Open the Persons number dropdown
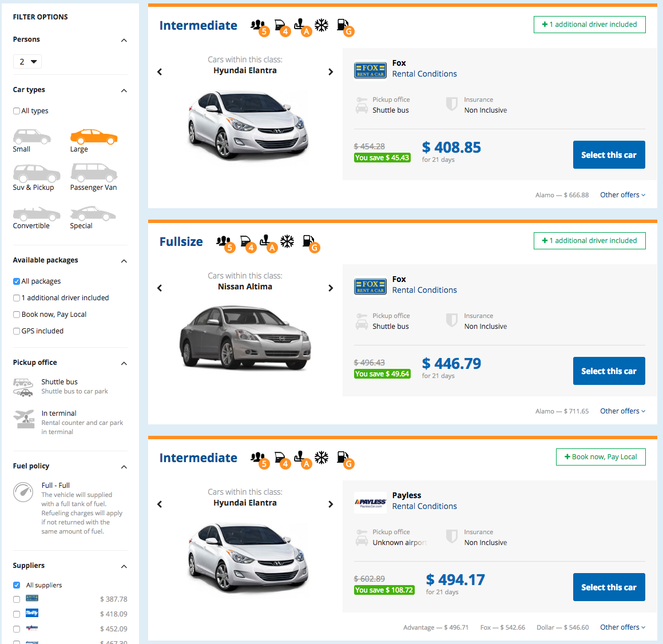 point(27,62)
